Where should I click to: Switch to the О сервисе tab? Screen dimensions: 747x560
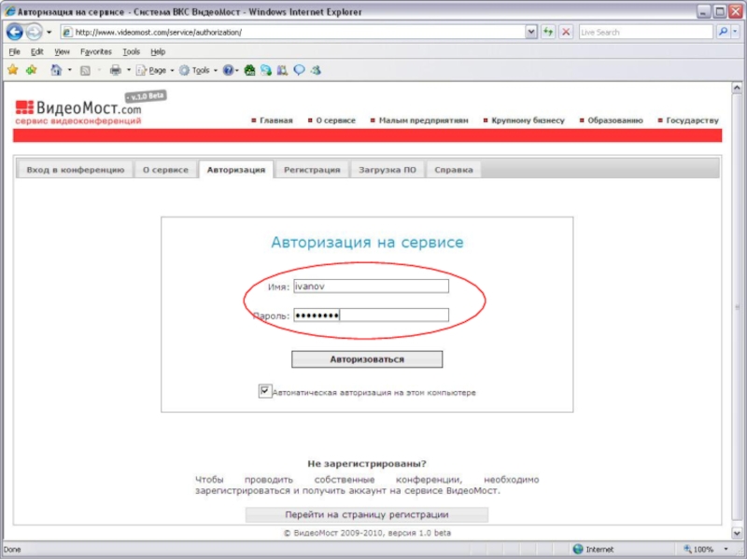[x=165, y=170]
